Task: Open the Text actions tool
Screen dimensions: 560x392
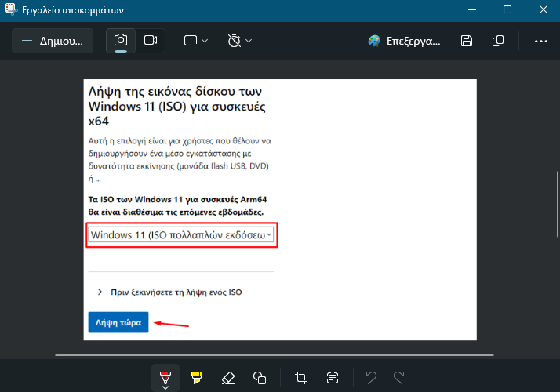Action: tap(333, 378)
